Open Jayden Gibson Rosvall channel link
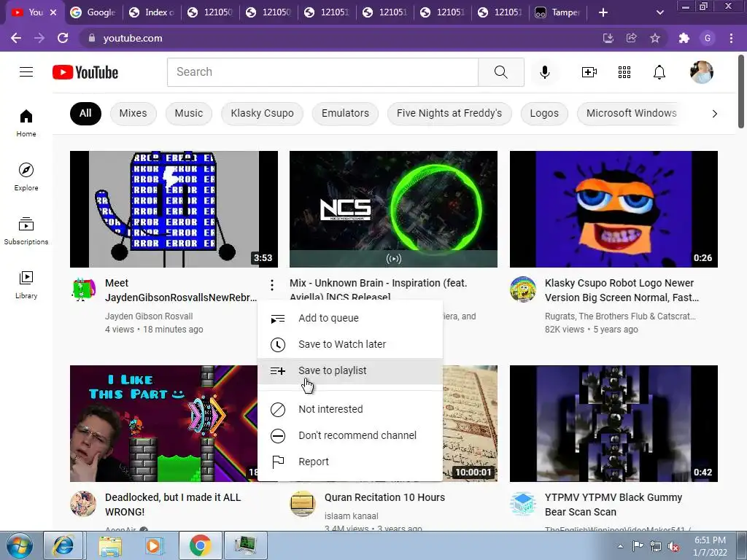 (149, 316)
